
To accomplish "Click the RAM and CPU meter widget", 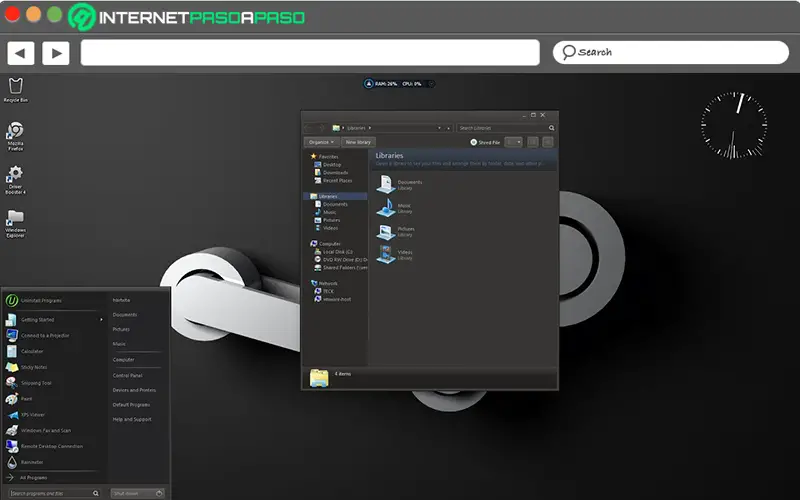I will tap(399, 84).
